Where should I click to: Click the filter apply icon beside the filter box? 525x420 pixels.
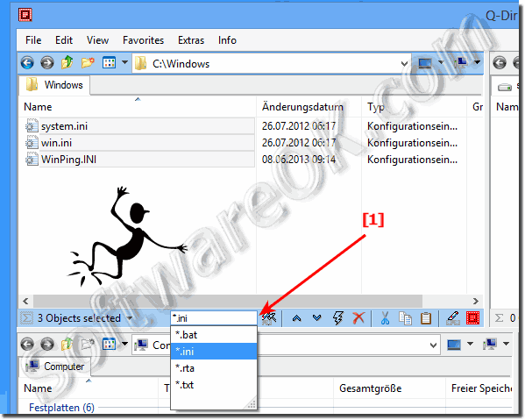click(x=269, y=318)
